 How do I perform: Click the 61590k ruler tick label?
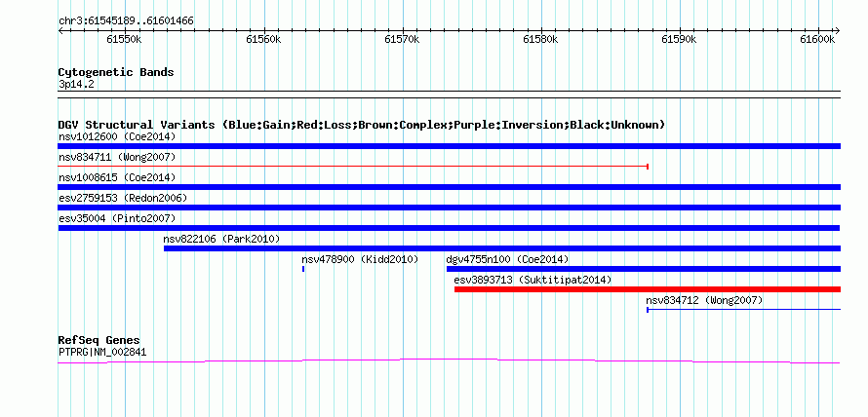coord(679,39)
